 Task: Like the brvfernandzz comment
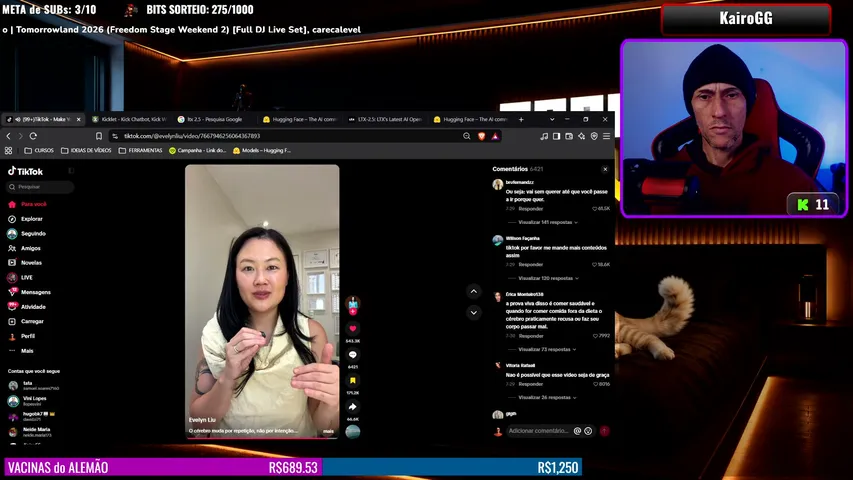[595, 208]
